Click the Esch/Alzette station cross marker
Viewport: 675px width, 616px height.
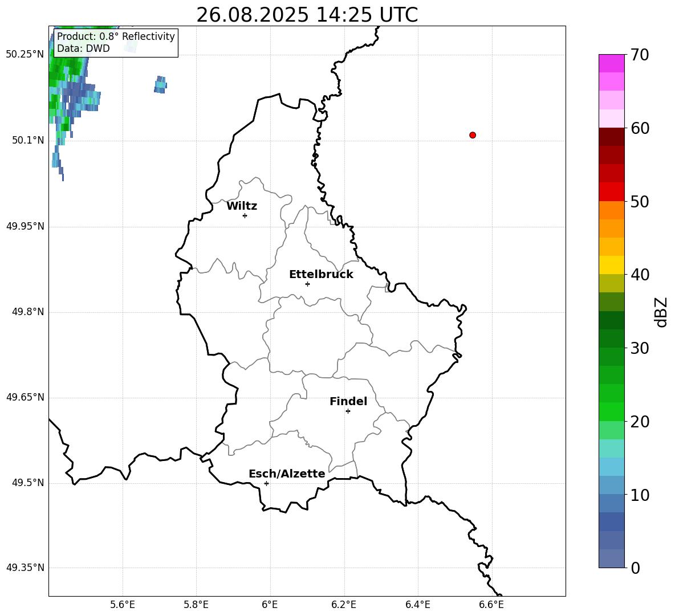[x=266, y=483]
